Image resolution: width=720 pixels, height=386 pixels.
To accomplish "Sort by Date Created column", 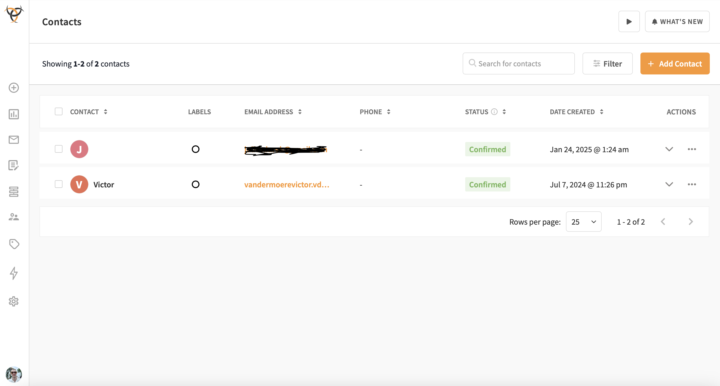I will pyautogui.click(x=602, y=112).
